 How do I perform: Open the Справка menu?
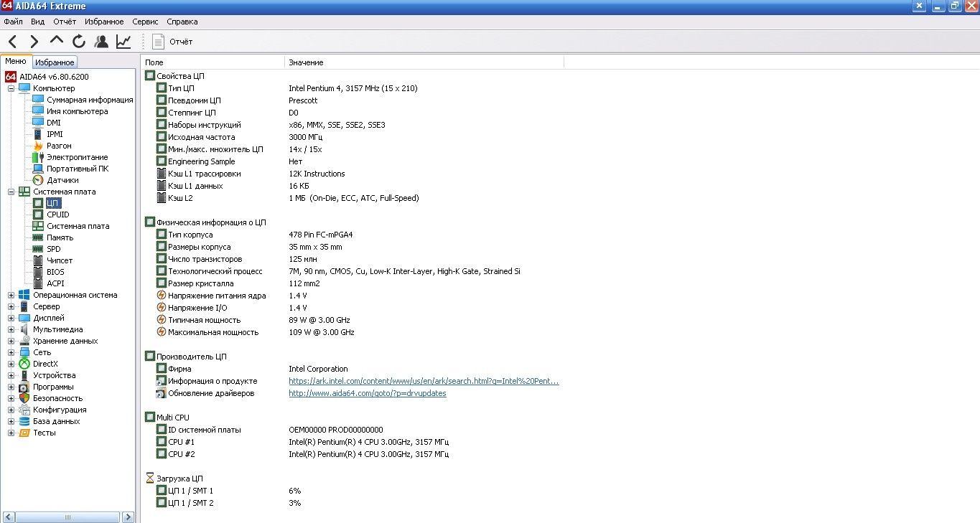[x=182, y=22]
